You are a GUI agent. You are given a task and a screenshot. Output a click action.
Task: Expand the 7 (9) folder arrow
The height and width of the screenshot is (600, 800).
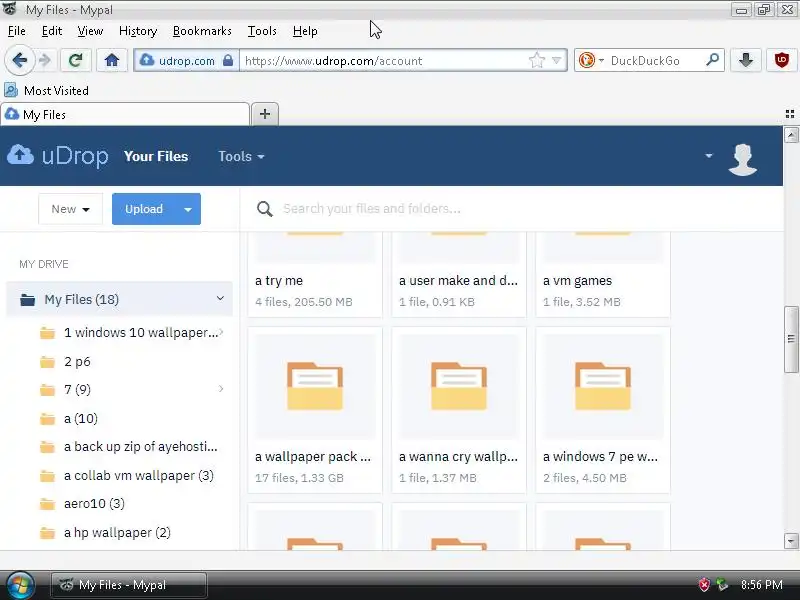click(221, 389)
